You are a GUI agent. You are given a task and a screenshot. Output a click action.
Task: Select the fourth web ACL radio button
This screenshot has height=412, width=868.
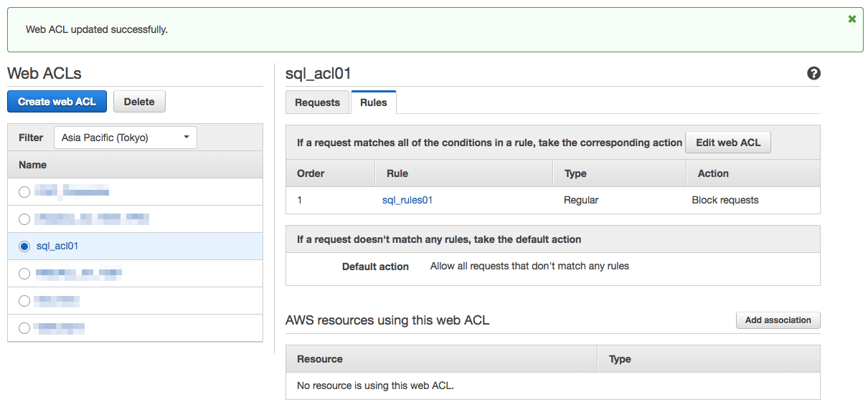tap(24, 274)
